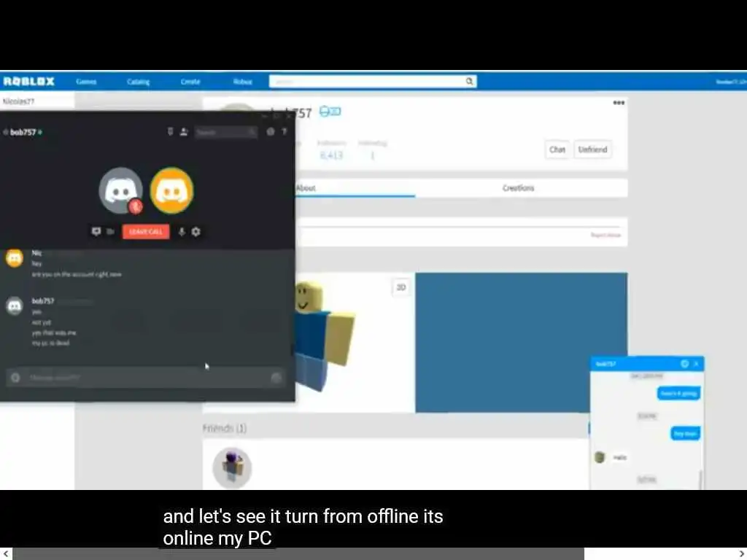747x560 pixels.
Task: Open pinned messages in Discord
Action: [x=170, y=132]
